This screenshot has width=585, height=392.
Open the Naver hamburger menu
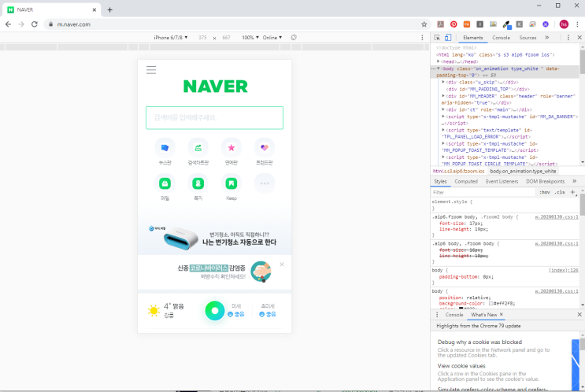click(x=151, y=70)
